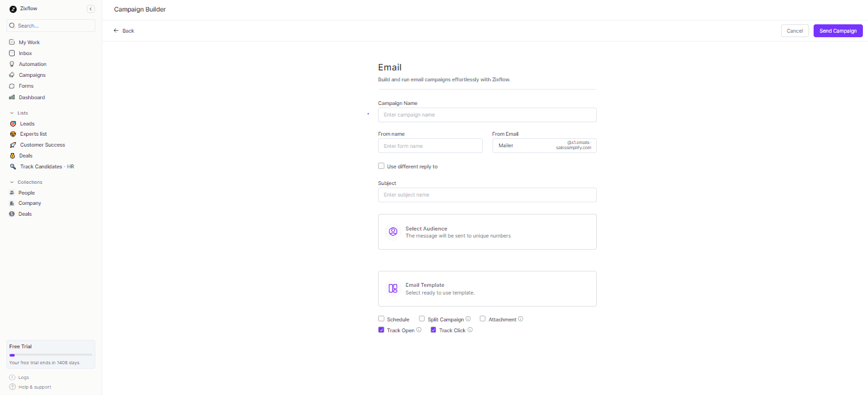This screenshot has width=868, height=395.
Task: Check 'Use different reply to'
Action: (381, 166)
